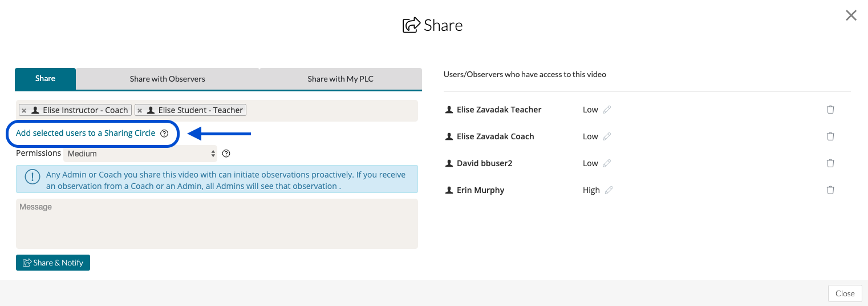Click Add selected users to a Sharing Circle
This screenshot has width=868, height=306.
pyautogui.click(x=86, y=133)
